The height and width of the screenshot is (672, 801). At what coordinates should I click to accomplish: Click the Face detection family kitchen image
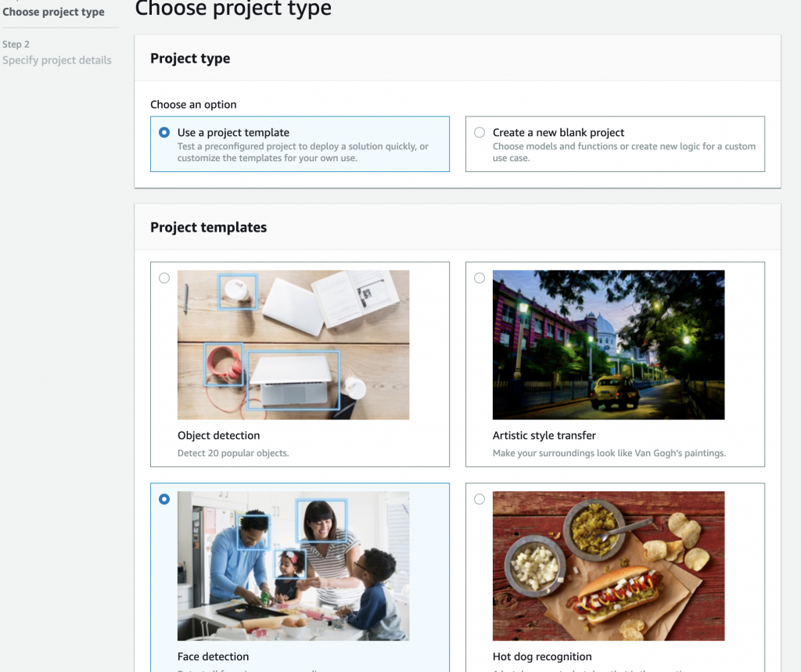293,566
